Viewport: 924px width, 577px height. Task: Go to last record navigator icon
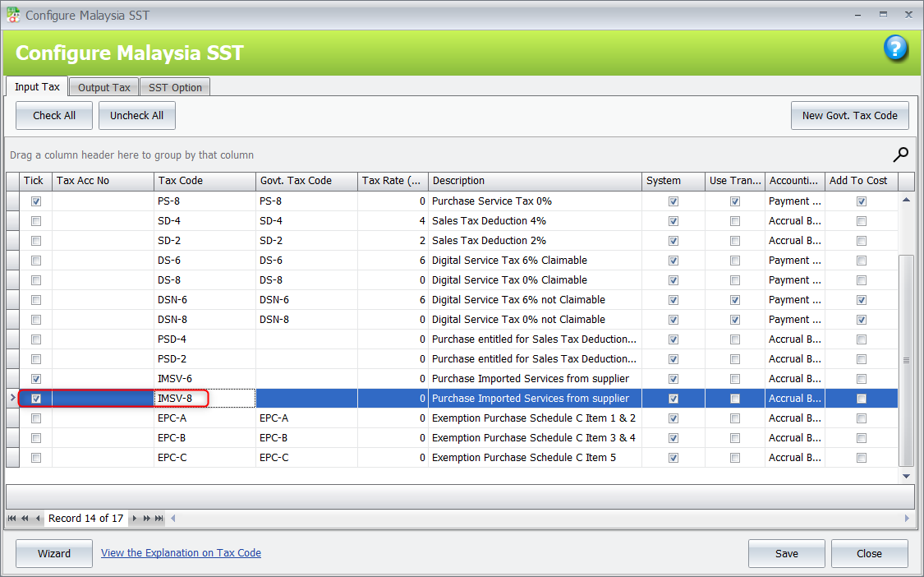click(x=159, y=519)
